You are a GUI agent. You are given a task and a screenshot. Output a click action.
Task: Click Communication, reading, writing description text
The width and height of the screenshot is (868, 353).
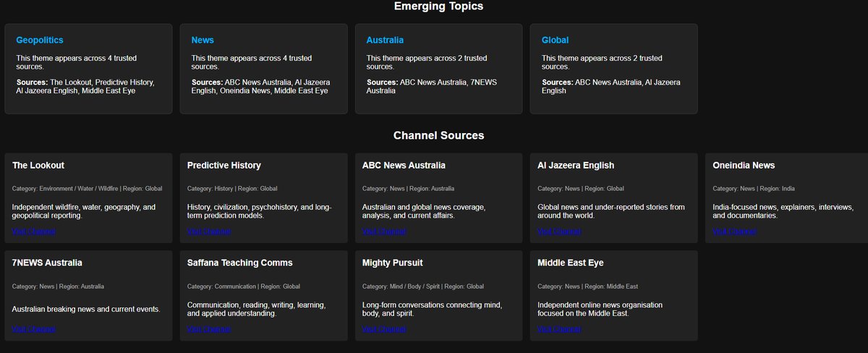[257, 309]
